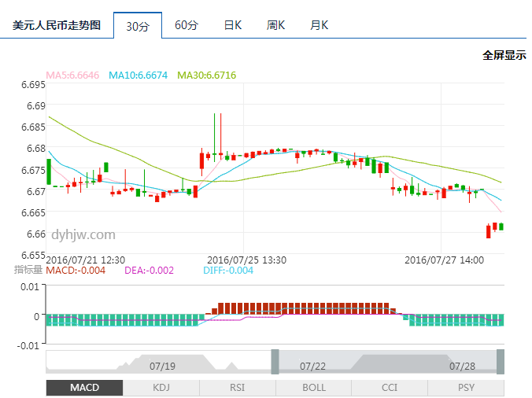Click the tall green candlestick near 6.685
The width and height of the screenshot is (532, 398).
[x=214, y=138]
